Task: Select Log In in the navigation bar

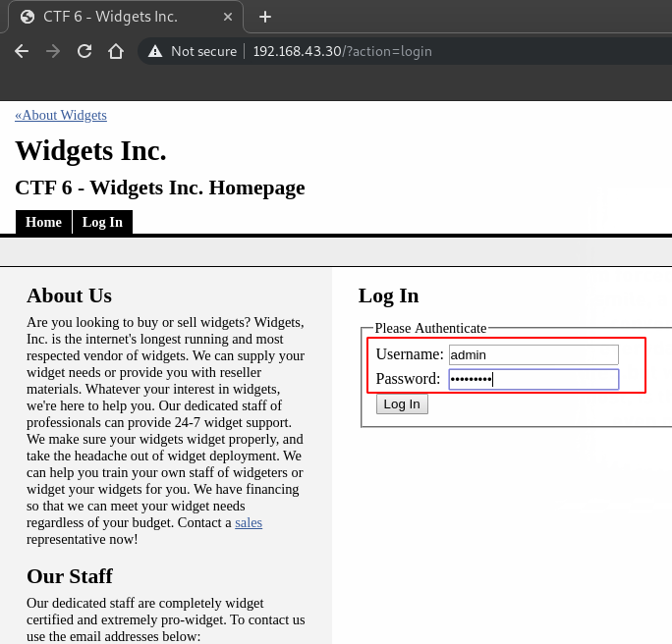Action: 102,223
